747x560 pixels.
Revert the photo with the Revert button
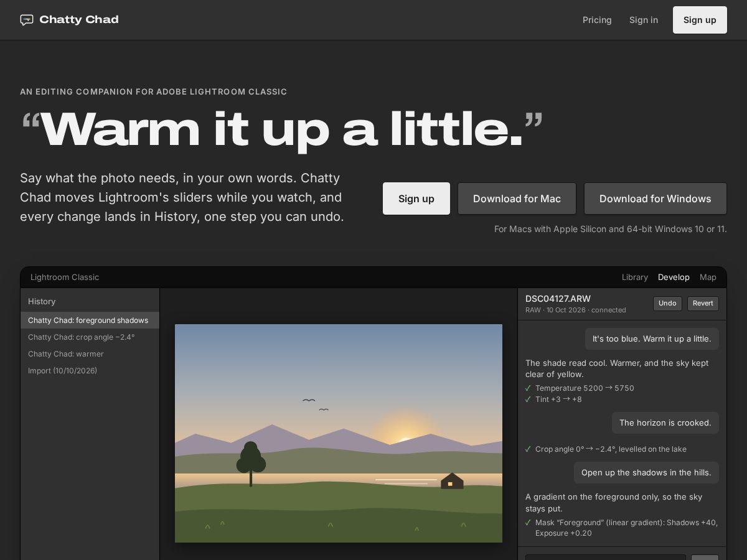tap(703, 304)
